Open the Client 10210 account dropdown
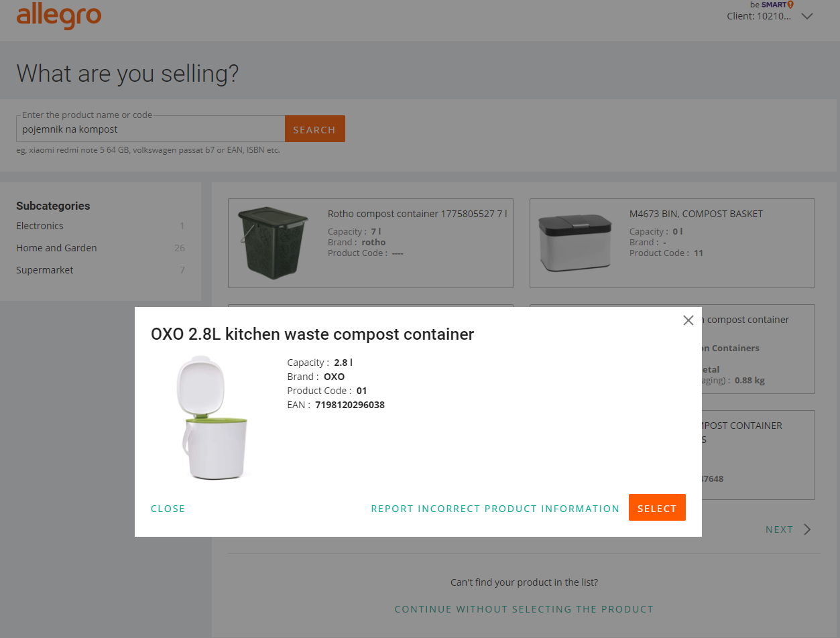The height and width of the screenshot is (638, 840). pos(758,16)
